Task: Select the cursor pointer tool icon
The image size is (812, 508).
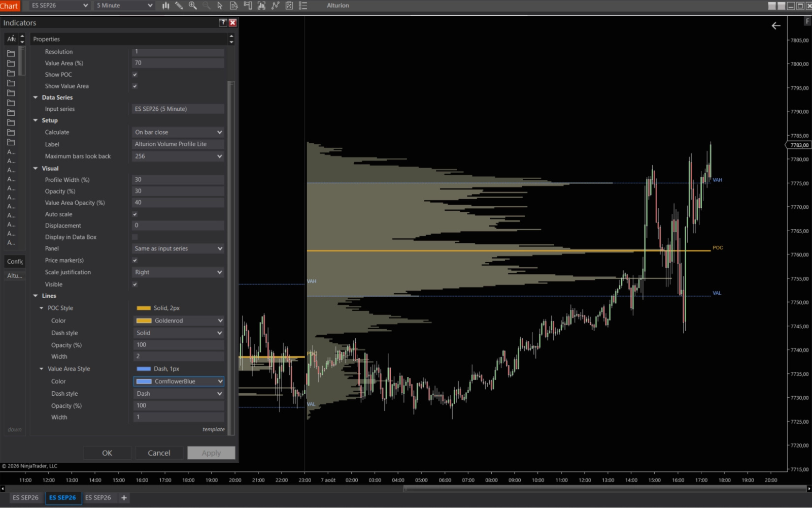Action: click(220, 6)
